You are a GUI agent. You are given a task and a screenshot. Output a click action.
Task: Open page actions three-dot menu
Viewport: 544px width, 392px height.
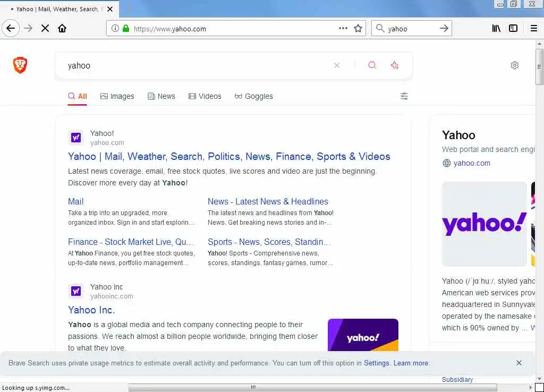(343, 28)
